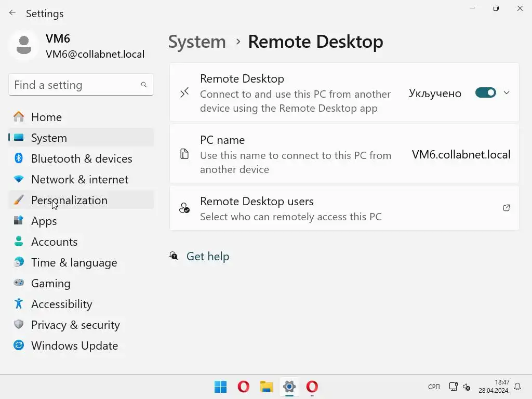The height and width of the screenshot is (399, 532).
Task: Open external link icon for Remote Desktop users
Action: pos(506,208)
